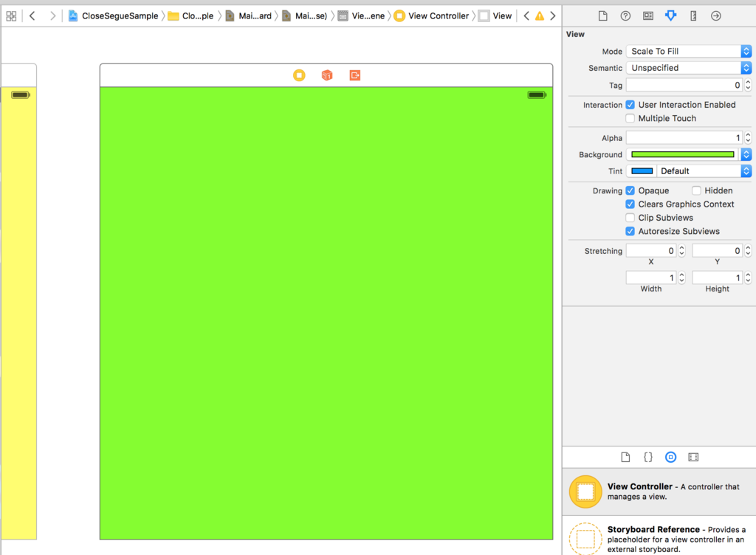Open the Tint Default dropdown
Viewport: 756px width, 555px height.
coord(704,171)
